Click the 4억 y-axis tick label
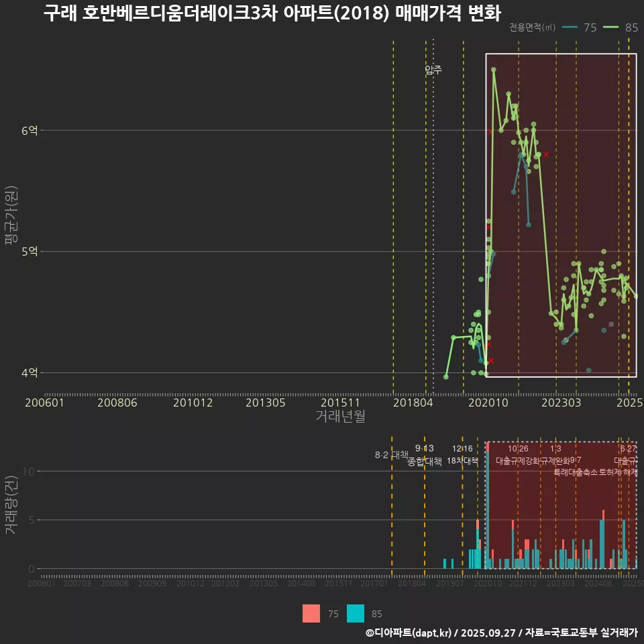644x644 pixels. (x=29, y=373)
